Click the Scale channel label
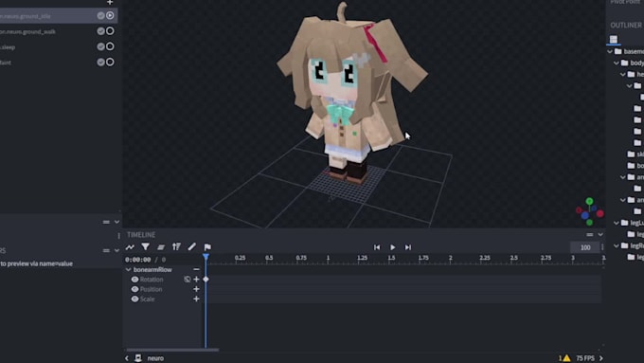This screenshot has height=363, width=644. [148, 299]
